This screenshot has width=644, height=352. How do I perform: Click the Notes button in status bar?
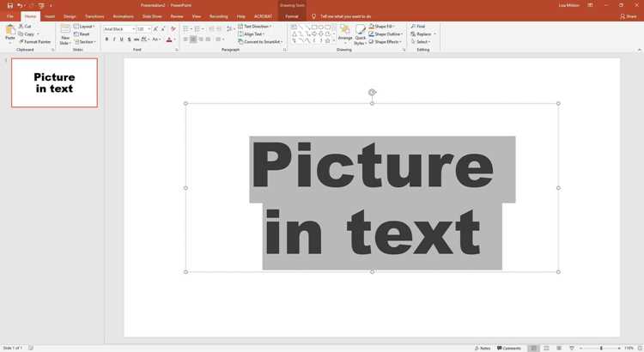483,348
